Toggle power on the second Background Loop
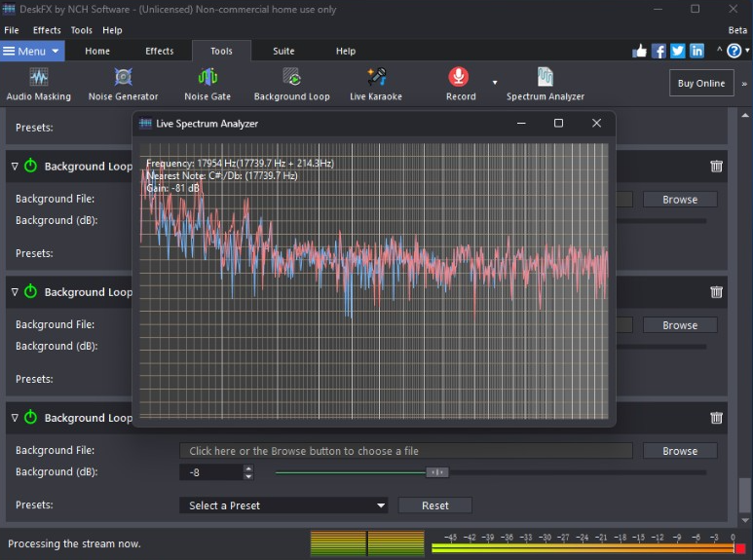Image resolution: width=753 pixels, height=560 pixels. (30, 292)
